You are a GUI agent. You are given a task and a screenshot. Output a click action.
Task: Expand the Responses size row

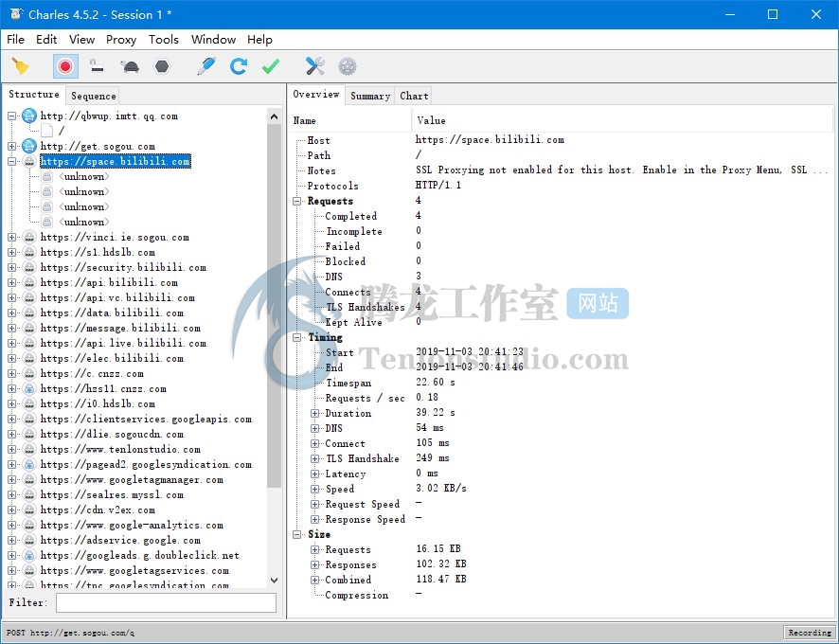[x=315, y=564]
